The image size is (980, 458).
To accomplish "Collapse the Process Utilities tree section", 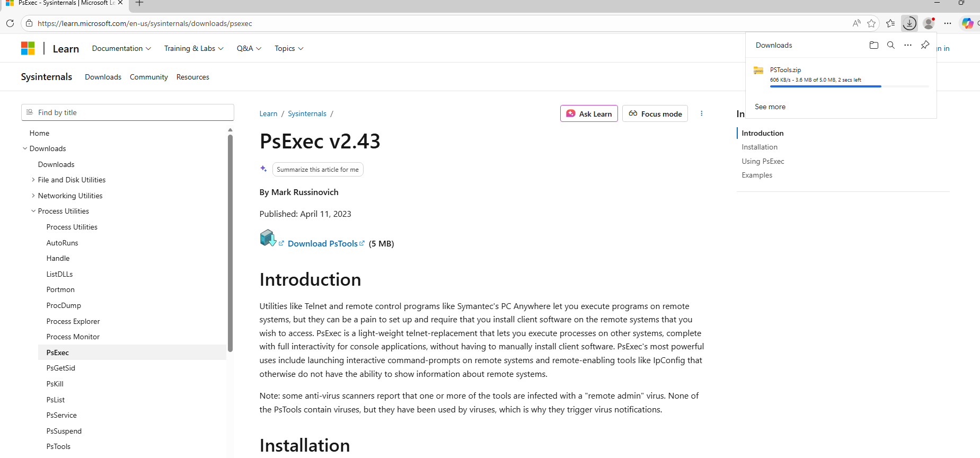I will tap(33, 211).
